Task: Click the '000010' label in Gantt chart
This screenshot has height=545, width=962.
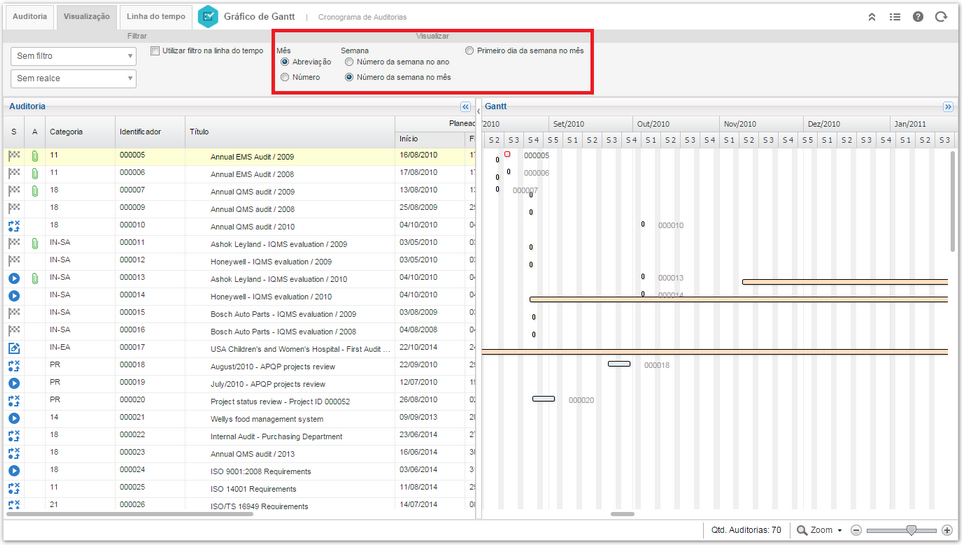Action: tap(671, 225)
